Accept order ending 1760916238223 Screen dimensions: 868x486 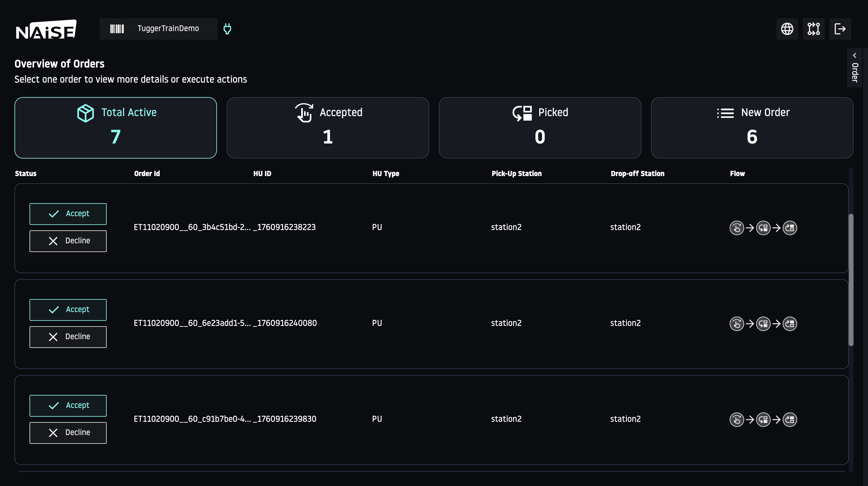[x=68, y=214]
